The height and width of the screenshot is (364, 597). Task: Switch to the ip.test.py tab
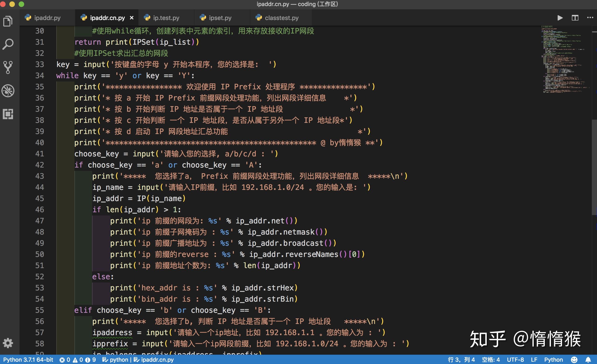pyautogui.click(x=166, y=18)
